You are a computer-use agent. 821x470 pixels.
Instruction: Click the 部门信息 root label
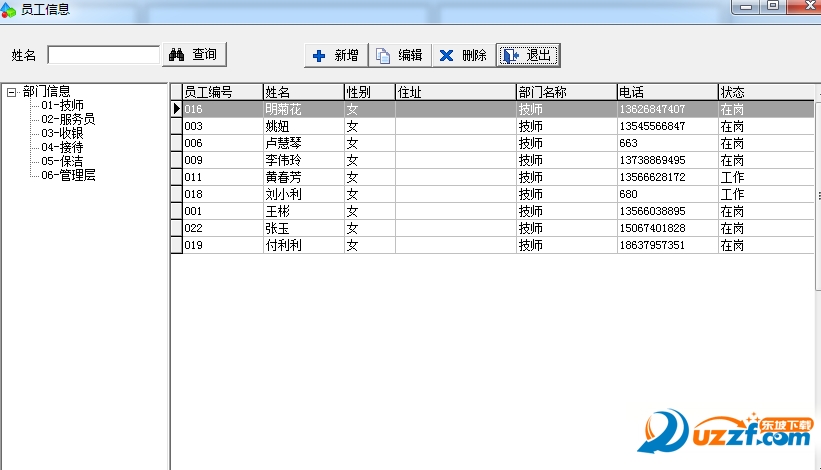(x=47, y=92)
